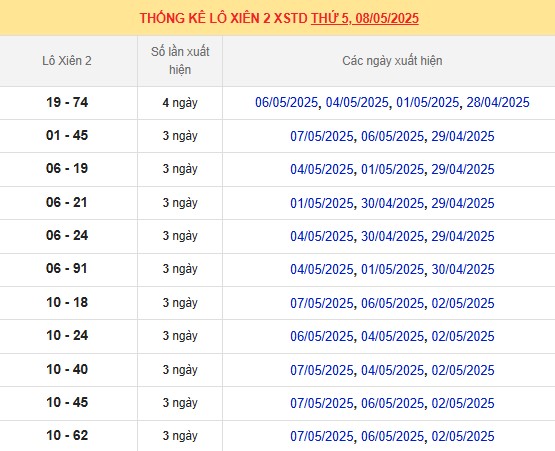Open 02/05/2025 in the 10 - 62 row
Viewport: 555px width, 451px height.
click(463, 436)
